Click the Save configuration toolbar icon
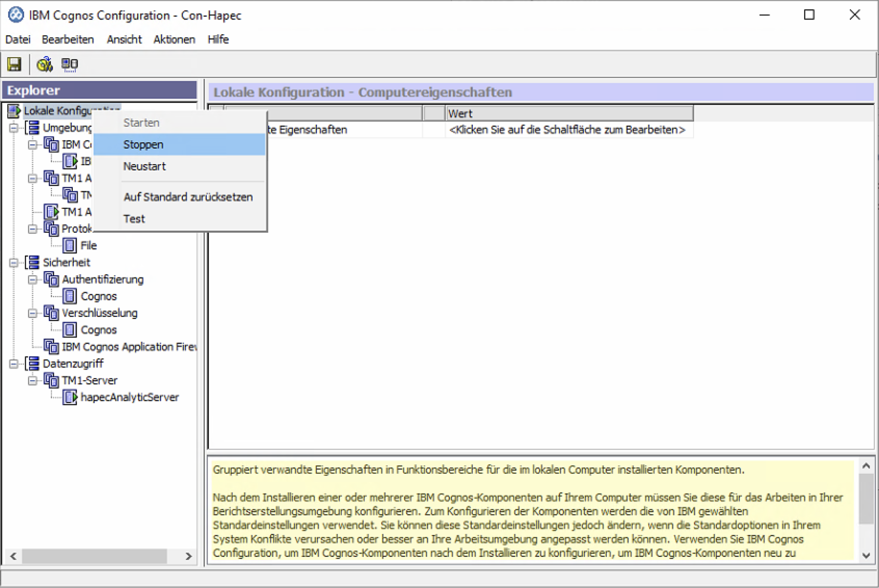Screen dimensions: 879x588 (x=14, y=64)
